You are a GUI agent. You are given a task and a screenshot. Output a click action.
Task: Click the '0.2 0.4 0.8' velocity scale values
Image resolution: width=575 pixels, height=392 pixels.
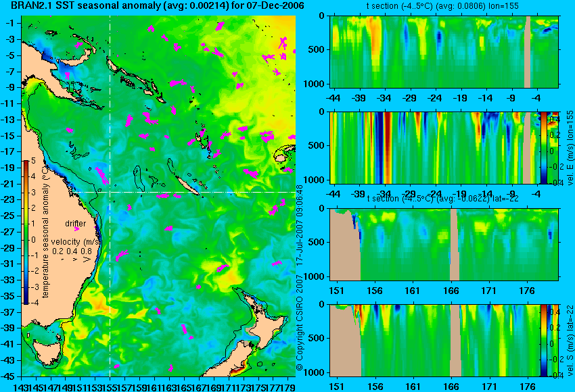(72, 251)
